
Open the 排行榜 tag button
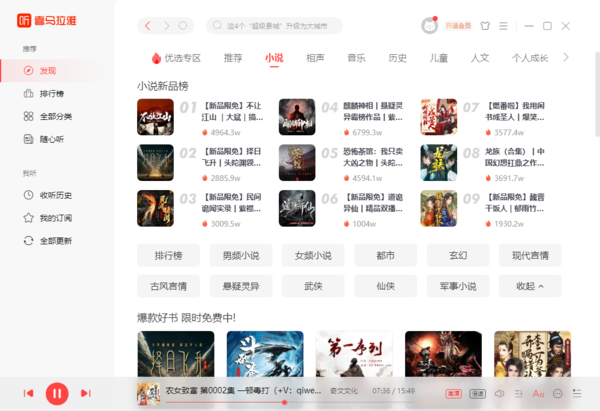click(168, 255)
